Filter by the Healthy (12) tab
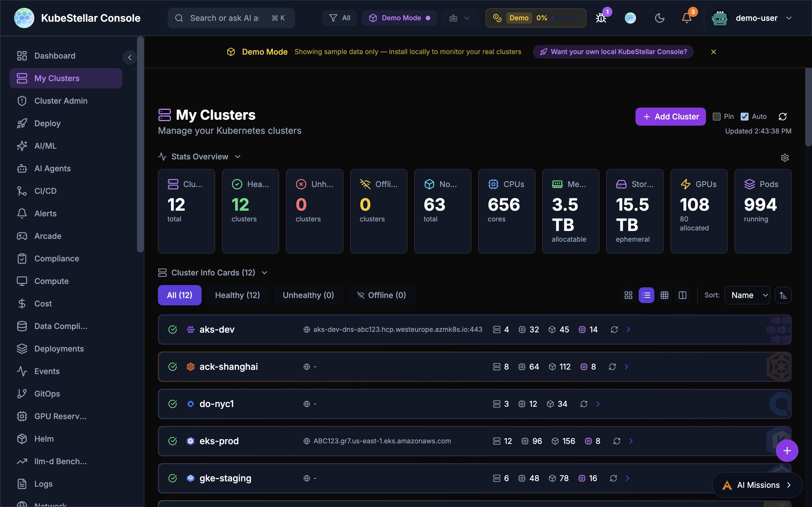The image size is (812, 507). coord(237,295)
